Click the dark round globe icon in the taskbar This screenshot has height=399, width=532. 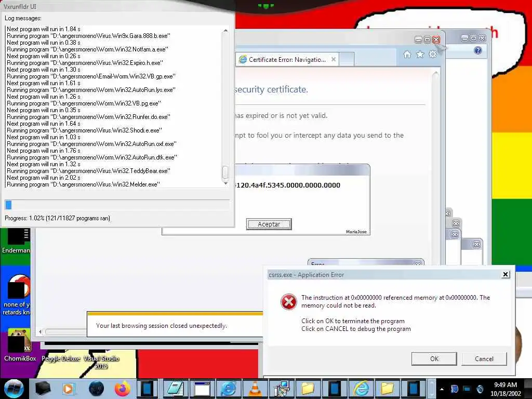click(96, 389)
